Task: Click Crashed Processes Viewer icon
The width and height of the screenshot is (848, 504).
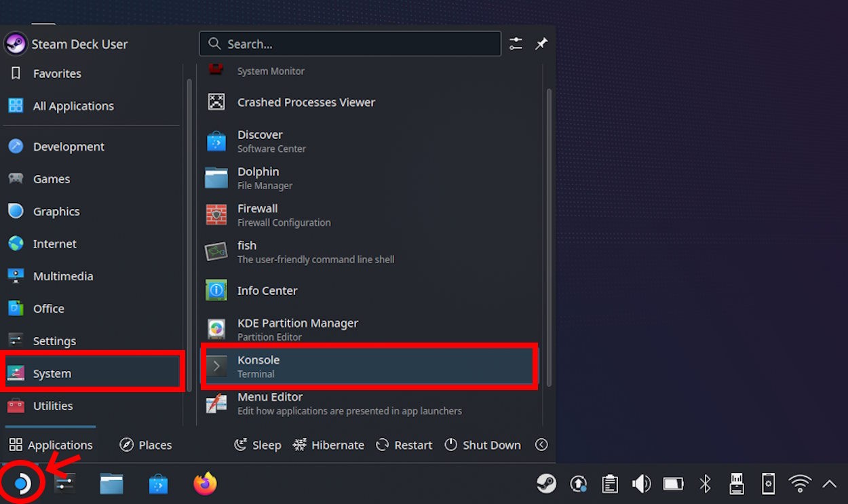Action: pyautogui.click(x=216, y=102)
